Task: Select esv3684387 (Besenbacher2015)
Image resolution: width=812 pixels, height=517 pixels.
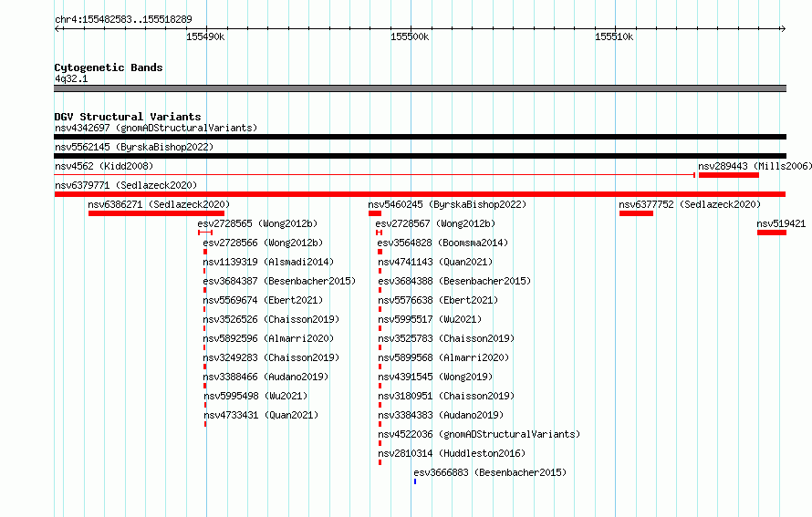Action: (x=279, y=281)
